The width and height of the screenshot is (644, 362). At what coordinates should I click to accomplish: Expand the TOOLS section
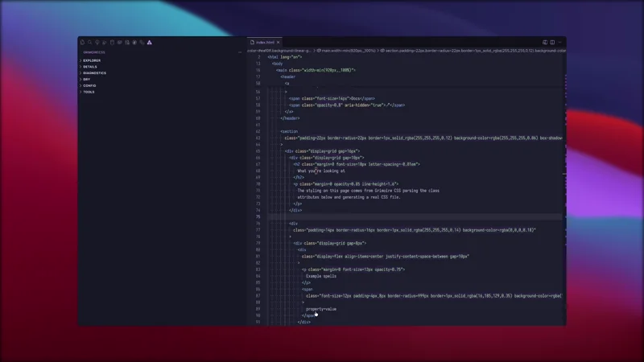coord(89,92)
